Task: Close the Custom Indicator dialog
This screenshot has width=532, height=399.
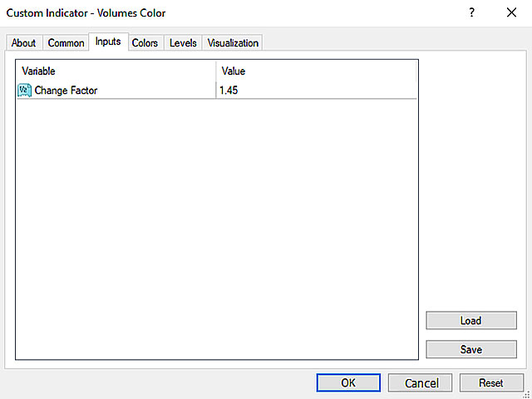Action: tap(511, 13)
